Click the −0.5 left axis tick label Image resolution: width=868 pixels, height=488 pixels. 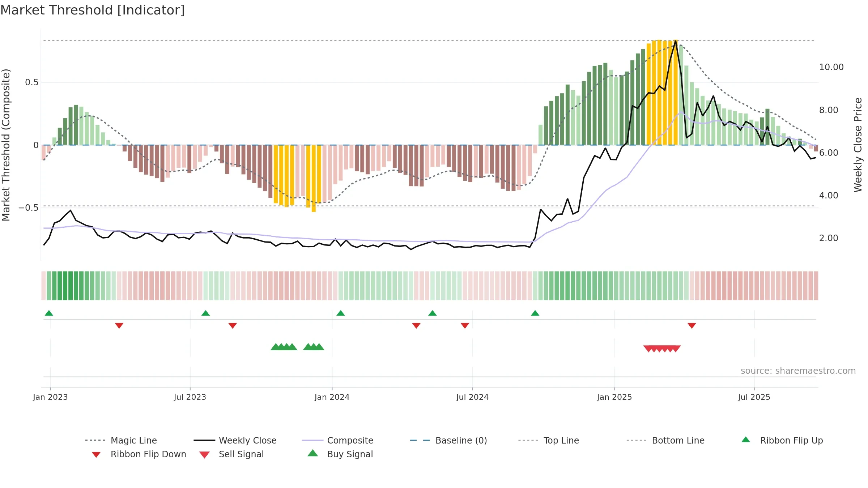coord(29,208)
